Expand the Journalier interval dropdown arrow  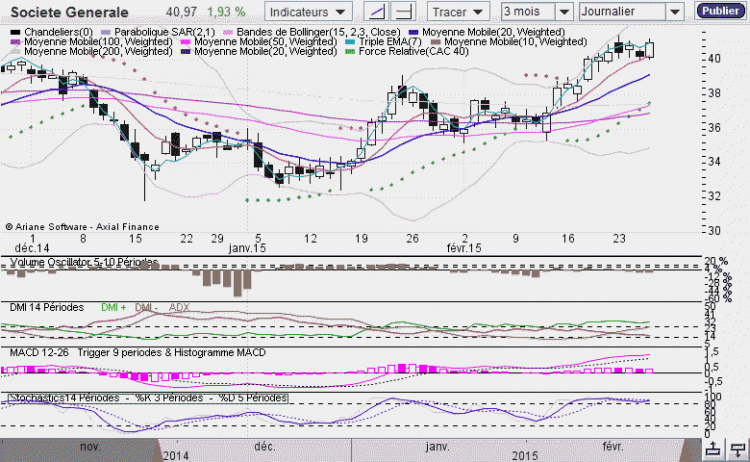click(x=675, y=11)
